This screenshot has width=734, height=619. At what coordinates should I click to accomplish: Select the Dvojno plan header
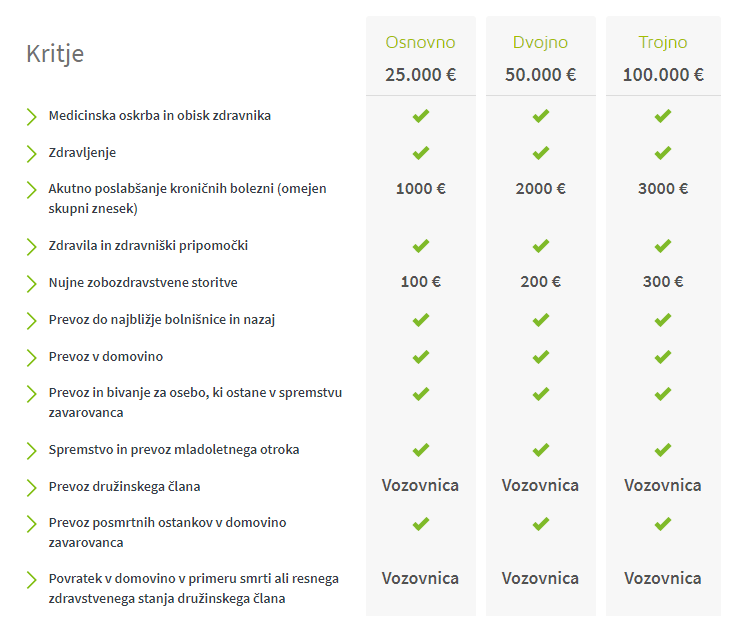coord(541,56)
